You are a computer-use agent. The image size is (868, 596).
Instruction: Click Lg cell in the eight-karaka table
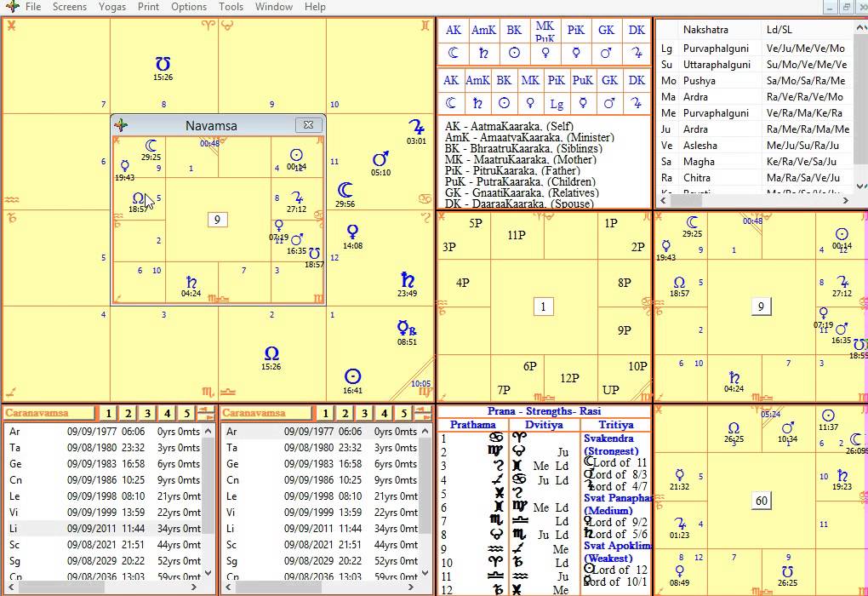pos(557,104)
